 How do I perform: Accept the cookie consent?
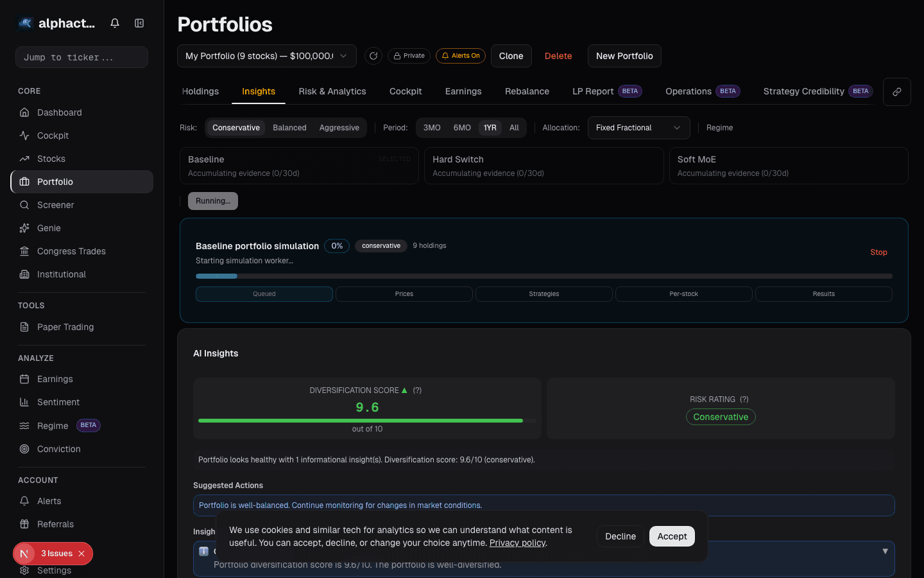[x=672, y=536]
